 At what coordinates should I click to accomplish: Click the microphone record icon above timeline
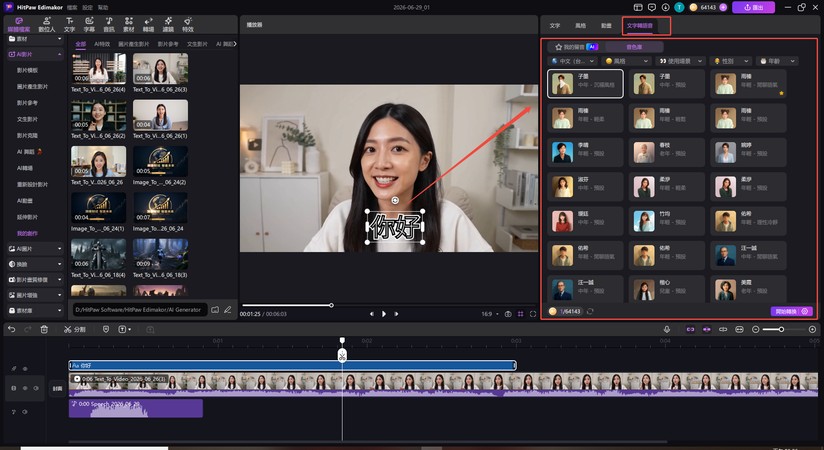click(667, 329)
